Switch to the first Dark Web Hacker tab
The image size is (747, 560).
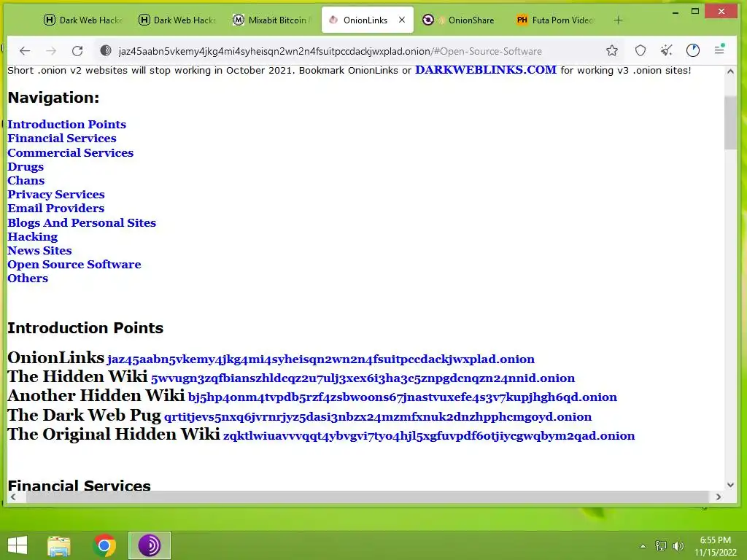click(x=83, y=20)
